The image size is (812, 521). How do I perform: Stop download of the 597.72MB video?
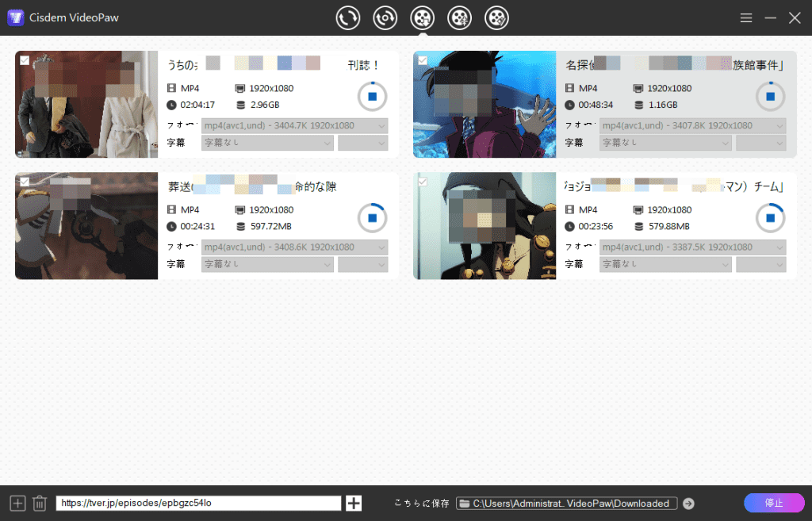[372, 217]
